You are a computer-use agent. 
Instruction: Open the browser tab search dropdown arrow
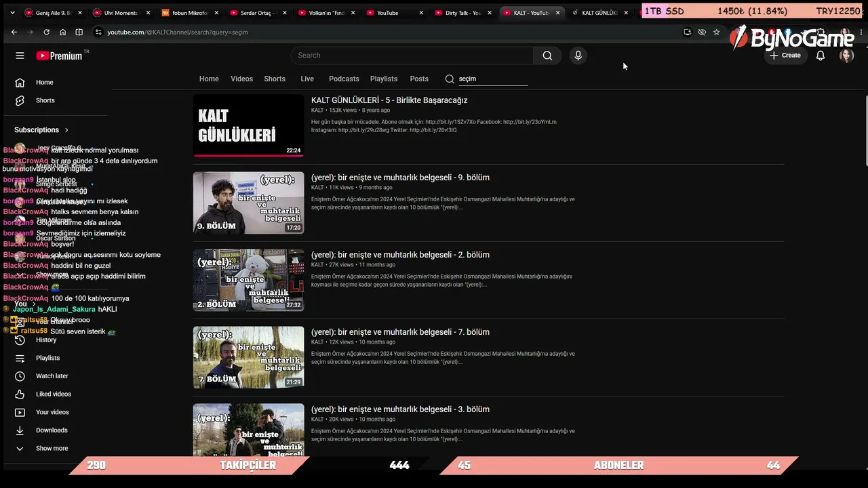(x=12, y=13)
